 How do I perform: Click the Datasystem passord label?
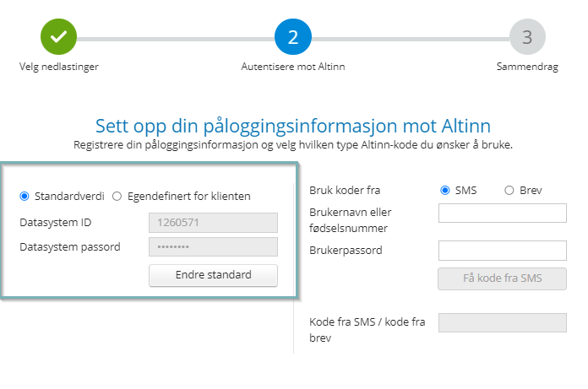tap(70, 247)
